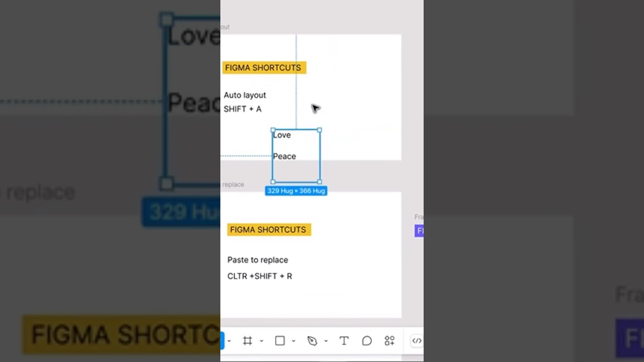
Task: Expand the Pen tool options arrow
Action: click(x=326, y=341)
